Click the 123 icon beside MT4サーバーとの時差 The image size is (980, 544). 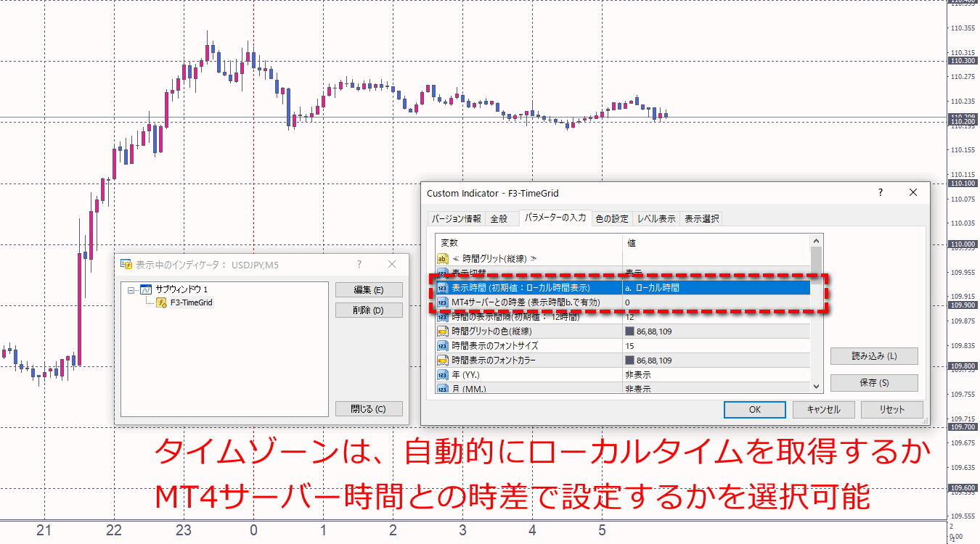[x=442, y=300]
